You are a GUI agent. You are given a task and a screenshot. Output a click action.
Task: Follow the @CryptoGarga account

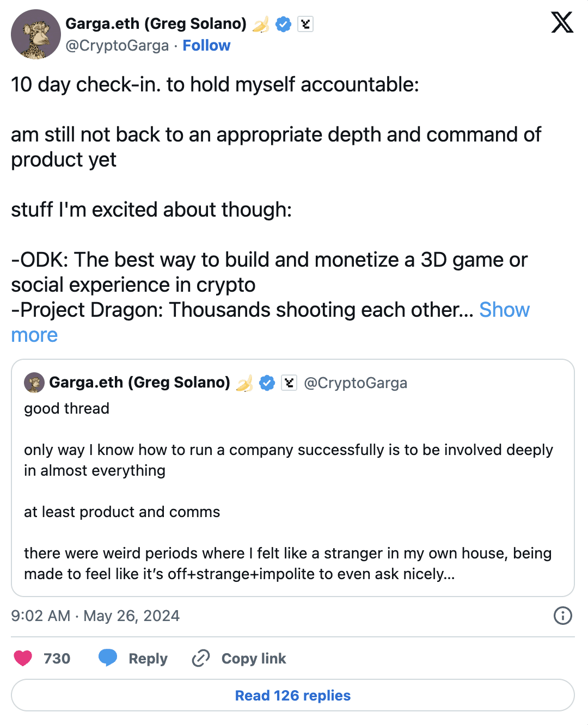click(x=206, y=46)
